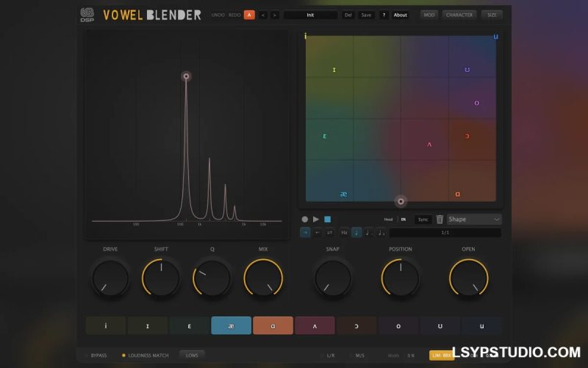The height and width of the screenshot is (368, 588).
Task: Select the dotted-note rate mode
Action: (369, 233)
